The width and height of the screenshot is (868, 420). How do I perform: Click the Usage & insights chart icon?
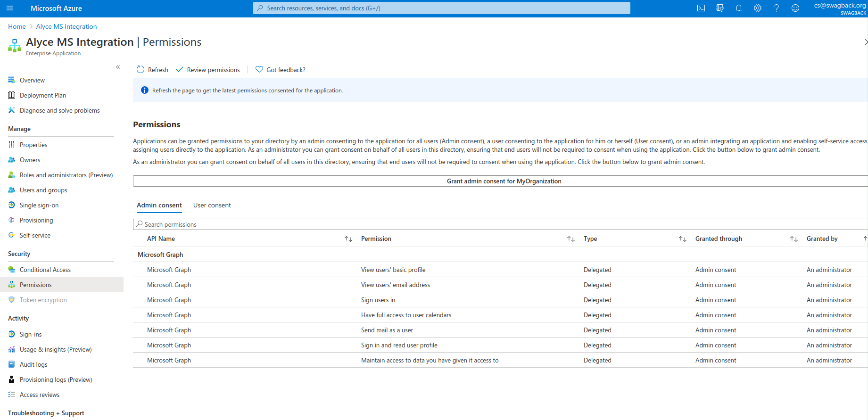click(12, 349)
